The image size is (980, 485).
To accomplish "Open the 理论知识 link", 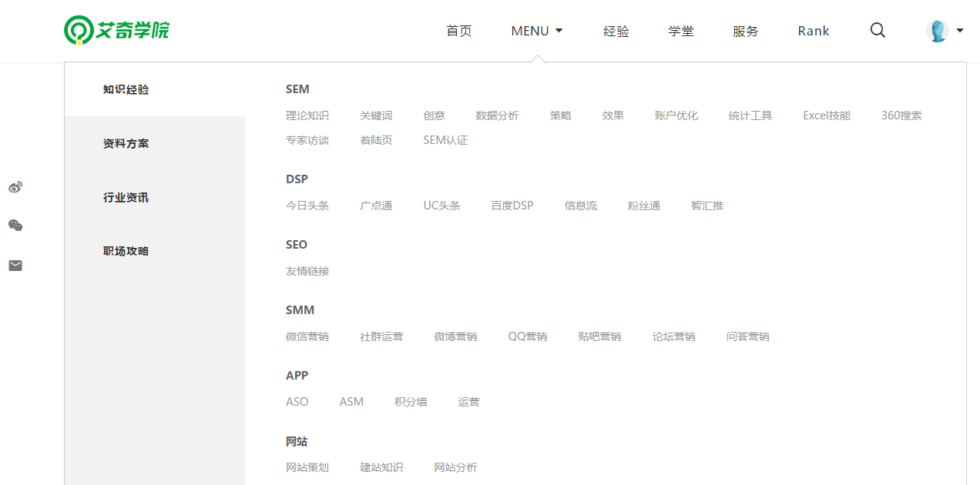I will [x=307, y=115].
